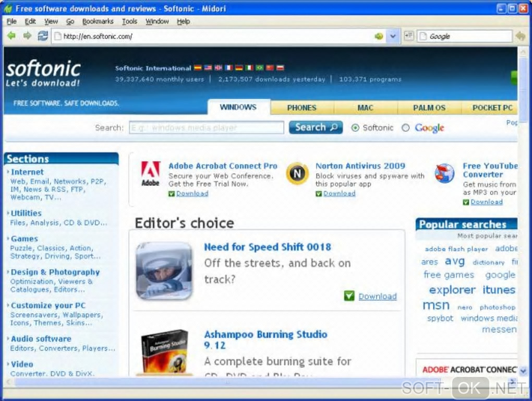Image resolution: width=532 pixels, height=401 pixels.
Task: Click the vertical scrollbar down arrow
Action: pyautogui.click(x=523, y=371)
